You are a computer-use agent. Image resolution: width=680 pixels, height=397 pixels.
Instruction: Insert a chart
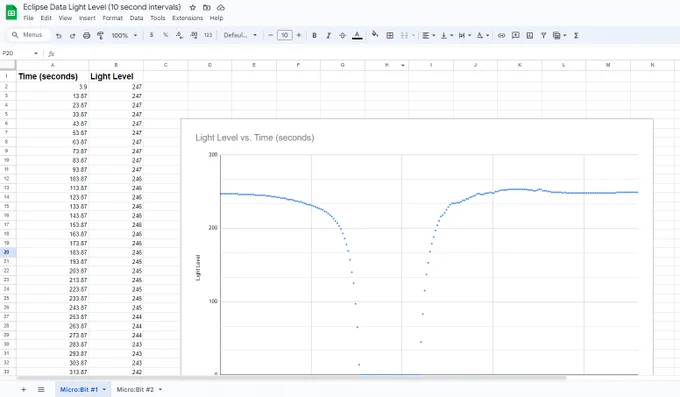[x=530, y=36]
